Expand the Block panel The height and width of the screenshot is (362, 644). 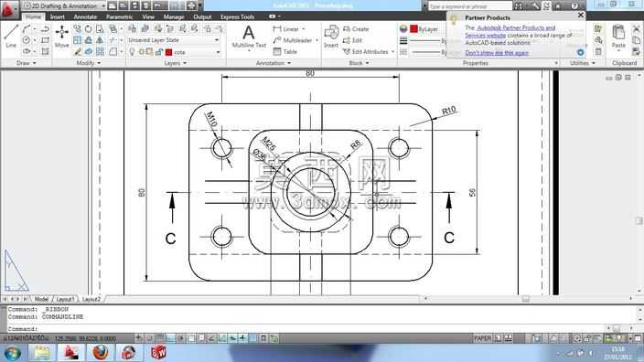tap(359, 63)
